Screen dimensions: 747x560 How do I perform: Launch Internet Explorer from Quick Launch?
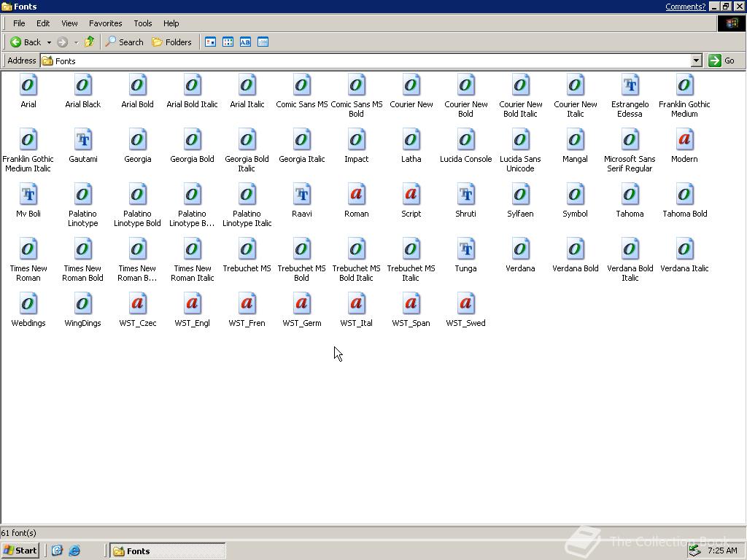pos(74,551)
